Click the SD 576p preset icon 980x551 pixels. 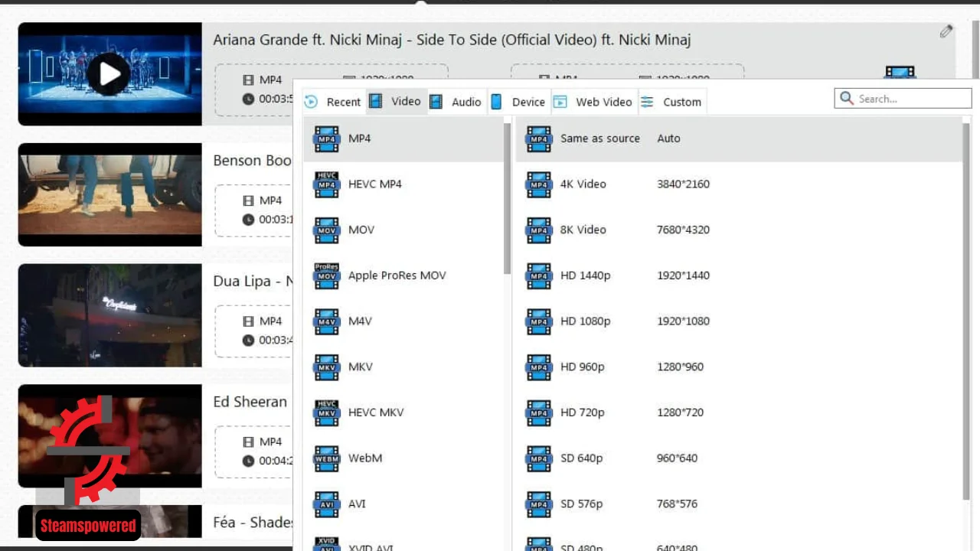pos(539,504)
